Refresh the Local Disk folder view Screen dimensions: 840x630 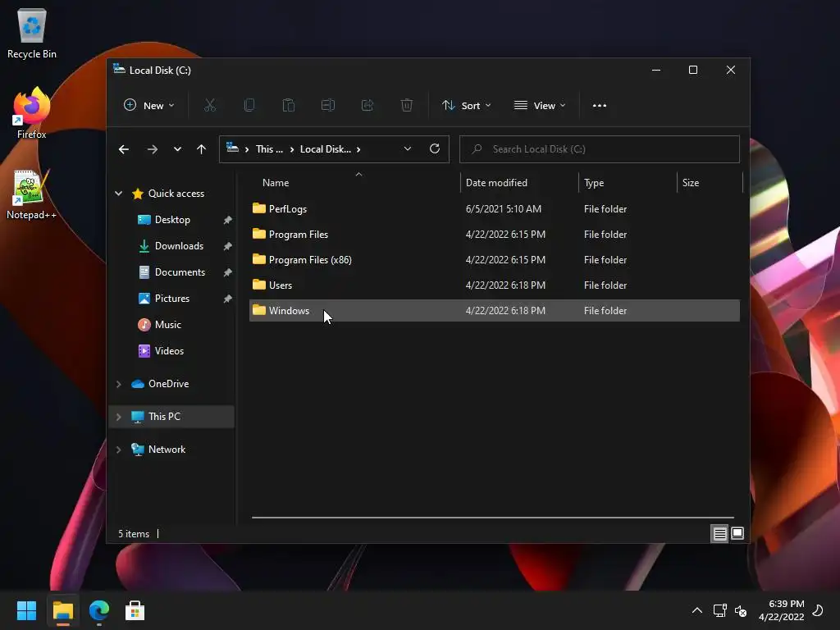click(x=435, y=148)
